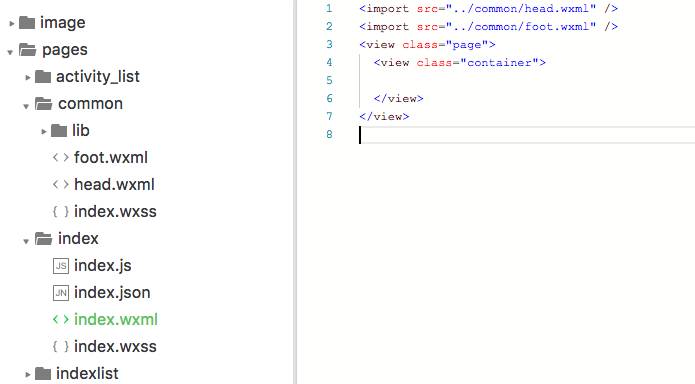
Task: Click line number 3 in gutter
Action: [329, 44]
